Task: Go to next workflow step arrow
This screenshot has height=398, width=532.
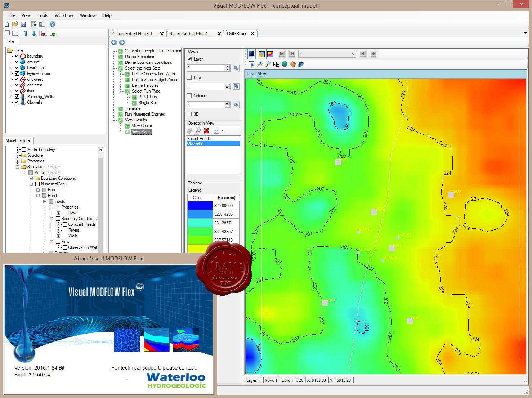Action: [122, 43]
